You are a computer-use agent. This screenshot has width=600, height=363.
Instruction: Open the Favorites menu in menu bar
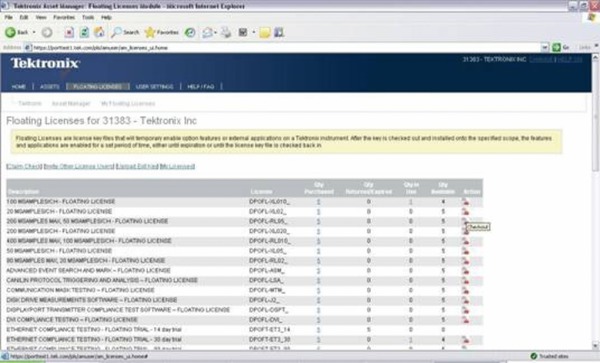(x=64, y=17)
